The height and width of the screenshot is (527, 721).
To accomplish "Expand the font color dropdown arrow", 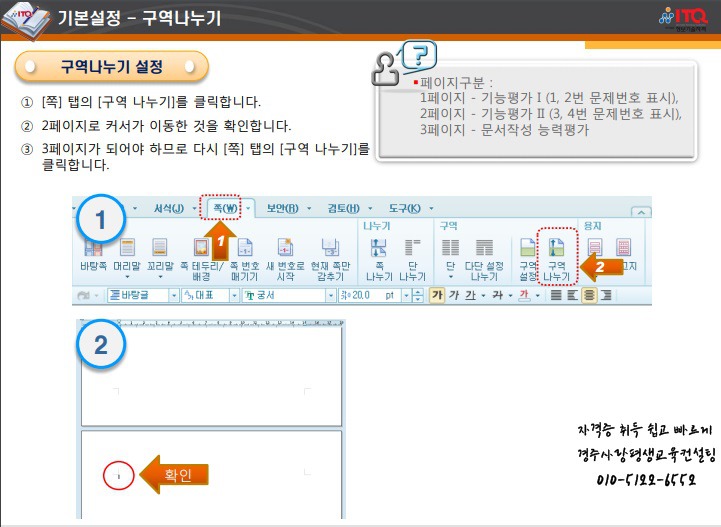I will tap(538, 295).
